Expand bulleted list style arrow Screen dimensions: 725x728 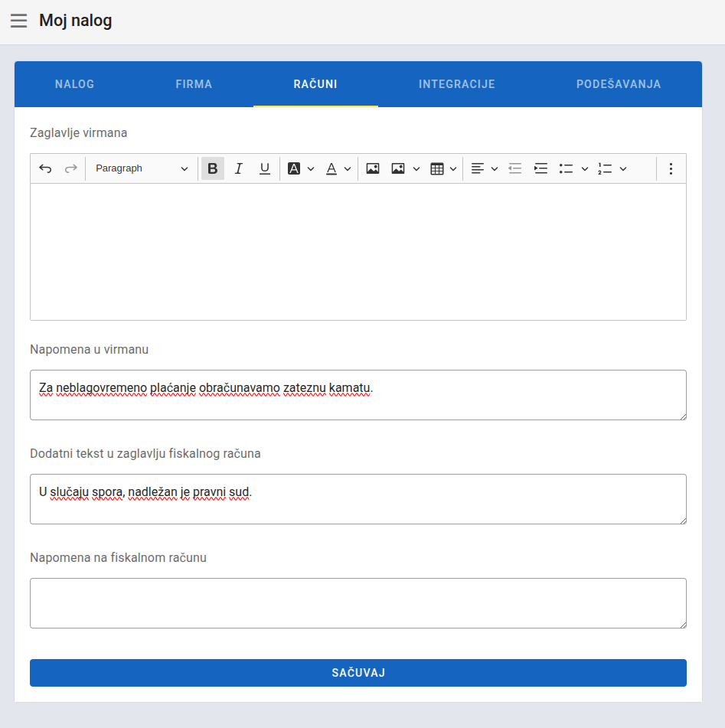585,169
